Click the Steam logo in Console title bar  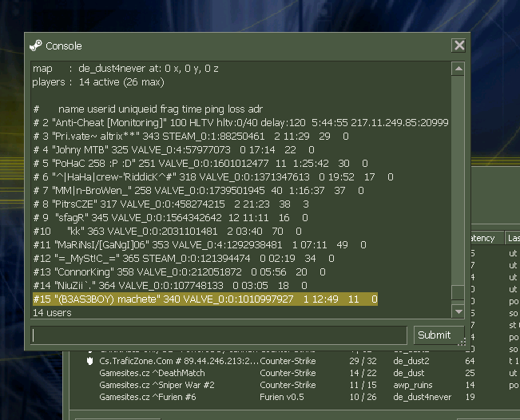36,46
